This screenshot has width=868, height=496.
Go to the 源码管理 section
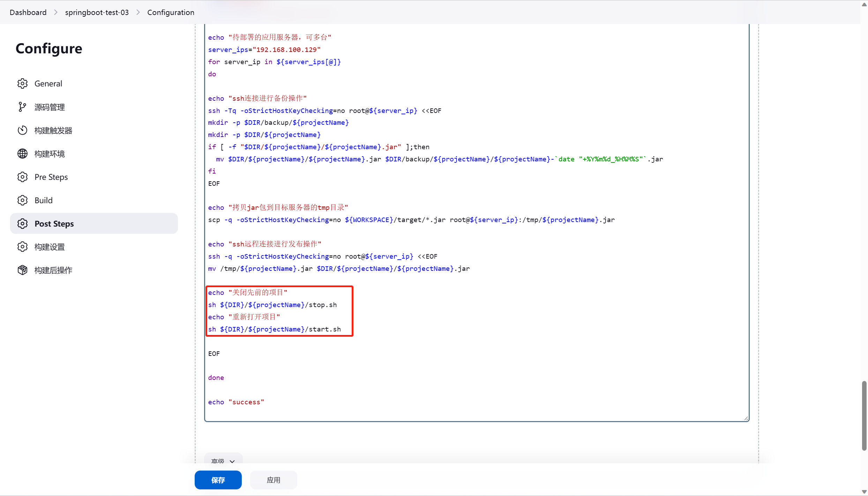(50, 107)
